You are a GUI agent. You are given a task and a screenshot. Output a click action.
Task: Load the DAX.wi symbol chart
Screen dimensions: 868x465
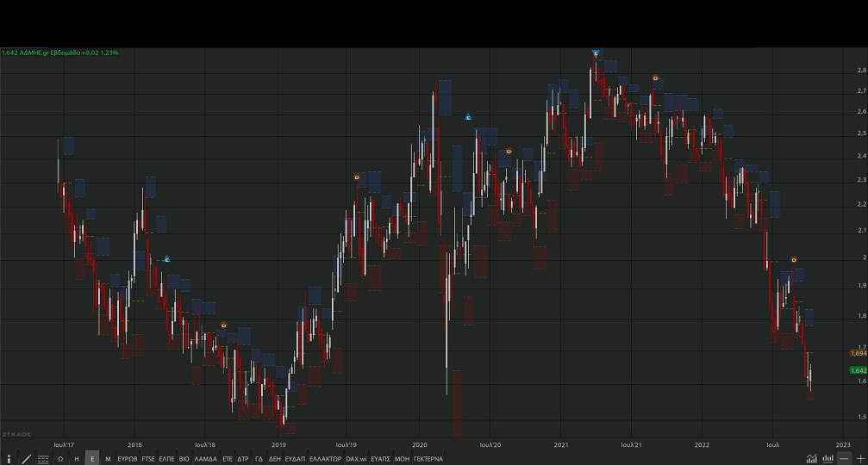(356, 459)
